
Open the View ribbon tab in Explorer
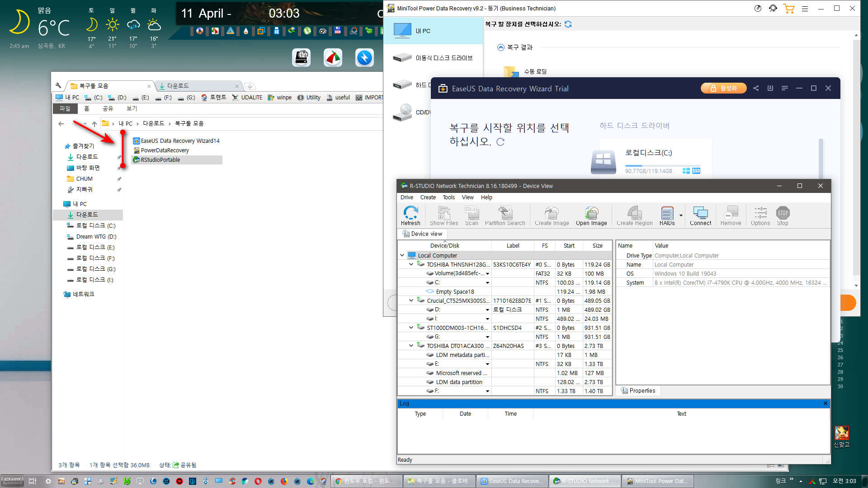click(x=132, y=108)
